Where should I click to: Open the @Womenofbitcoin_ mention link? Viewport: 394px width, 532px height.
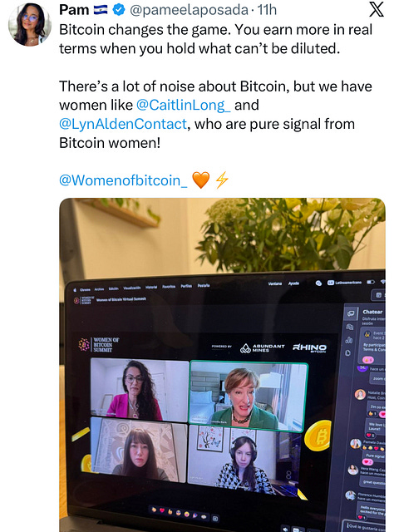click(123, 180)
